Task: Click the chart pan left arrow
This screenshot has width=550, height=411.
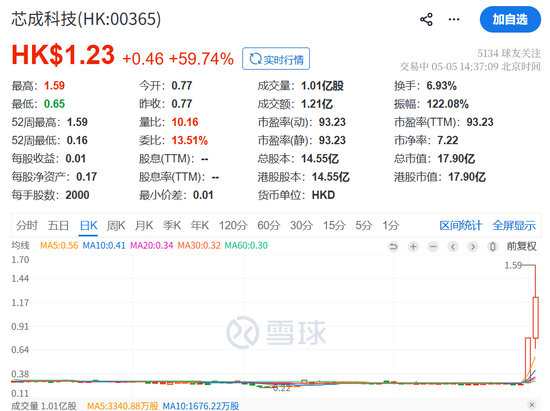Action: pyautogui.click(x=453, y=247)
